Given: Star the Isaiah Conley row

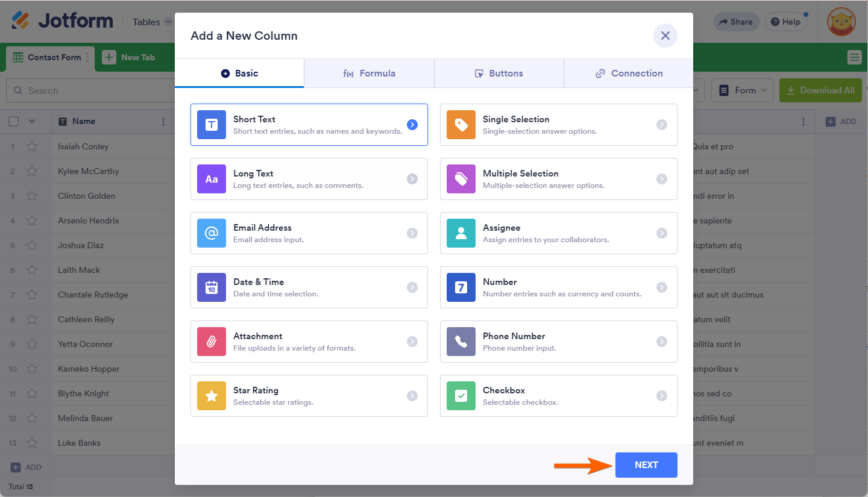Looking at the screenshot, I should click(32, 146).
